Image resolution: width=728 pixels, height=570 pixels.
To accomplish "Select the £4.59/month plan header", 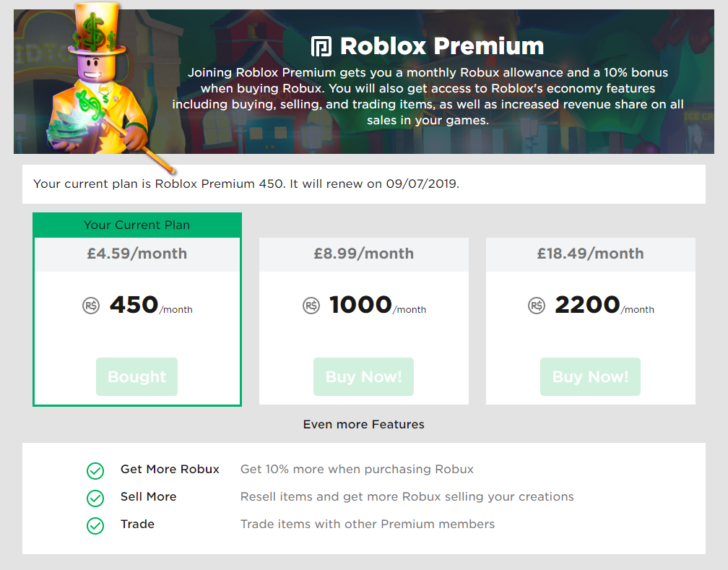I will point(137,254).
